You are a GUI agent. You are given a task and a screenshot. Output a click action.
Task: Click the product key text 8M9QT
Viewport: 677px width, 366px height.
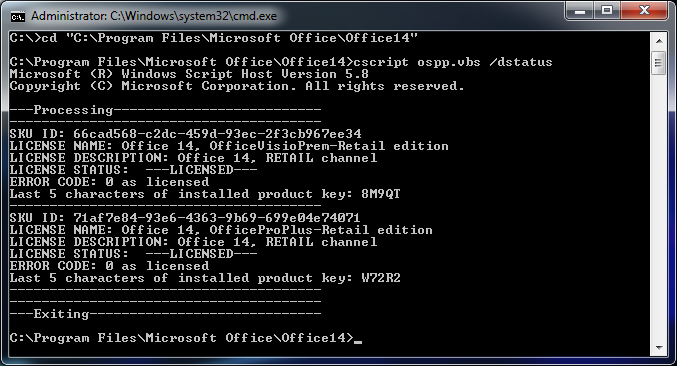[381, 194]
